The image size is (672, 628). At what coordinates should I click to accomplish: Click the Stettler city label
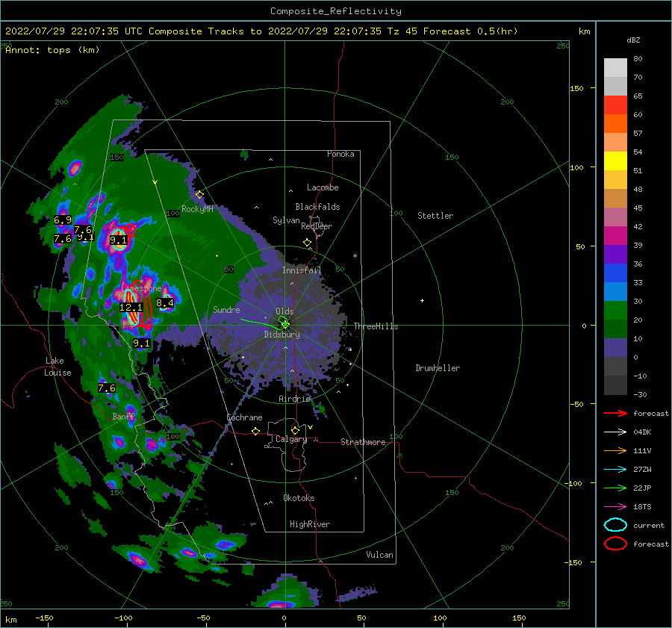[435, 216]
